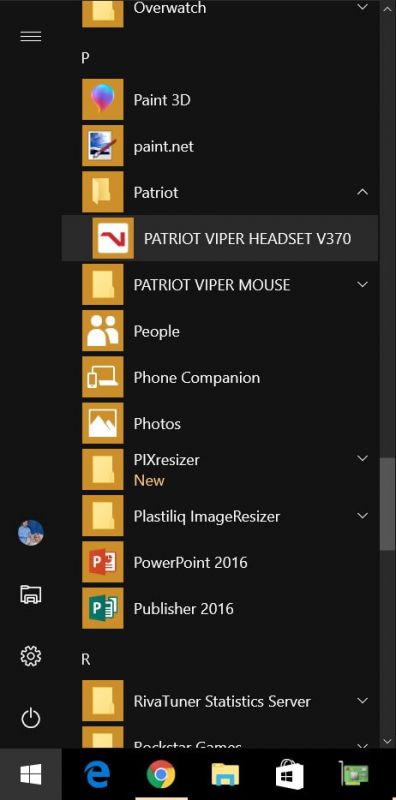Viewport: 396px width, 800px height.
Task: Click the Plastiliq ImageResizer folder icon
Action: [x=103, y=516]
